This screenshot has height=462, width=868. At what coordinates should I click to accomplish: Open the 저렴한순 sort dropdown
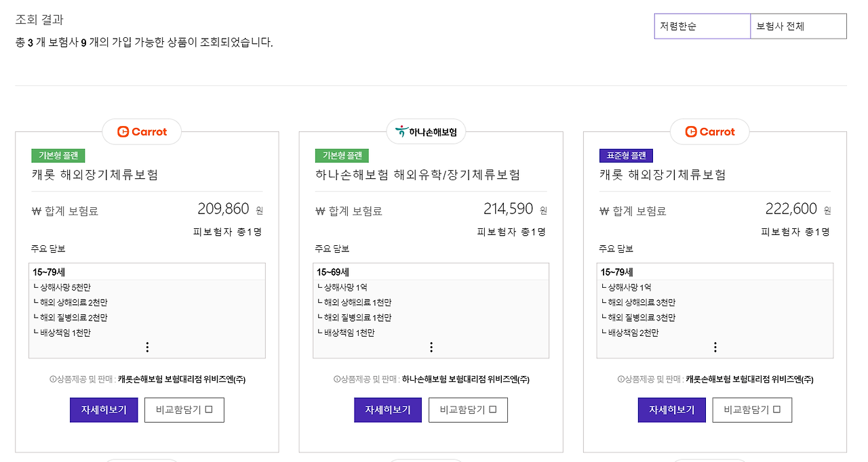702,26
